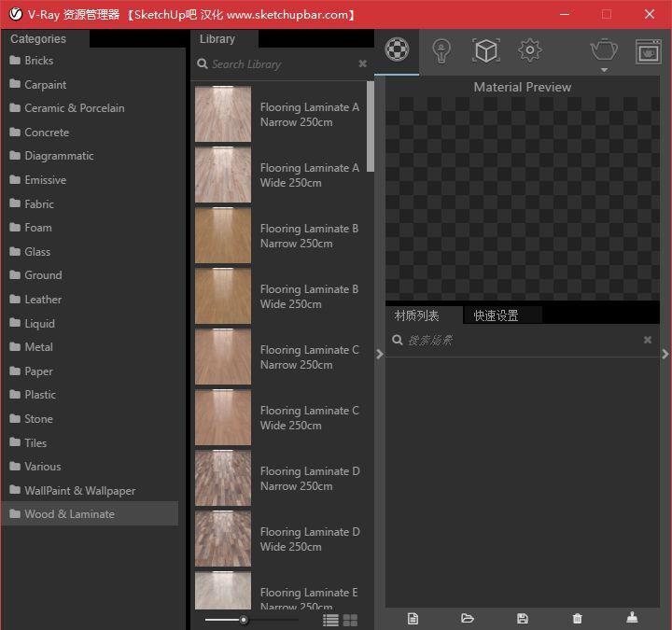Switch library to grid view
This screenshot has width=672, height=630.
pyautogui.click(x=350, y=620)
